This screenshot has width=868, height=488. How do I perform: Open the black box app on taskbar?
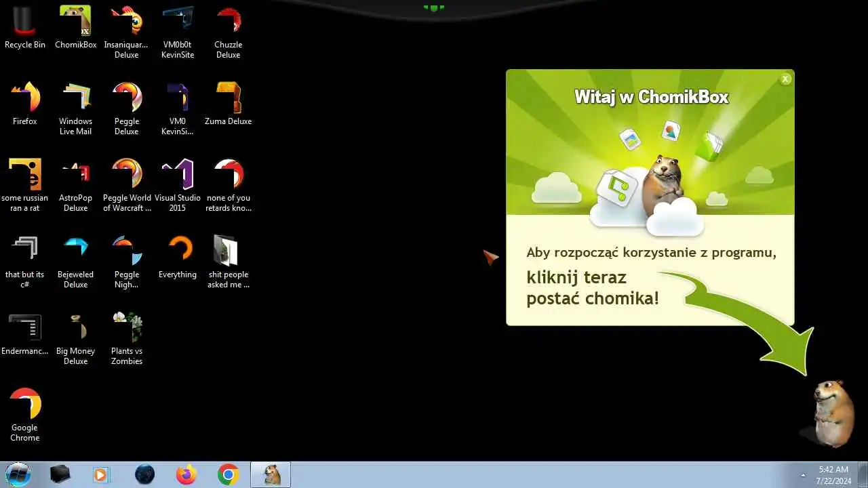pyautogui.click(x=60, y=474)
